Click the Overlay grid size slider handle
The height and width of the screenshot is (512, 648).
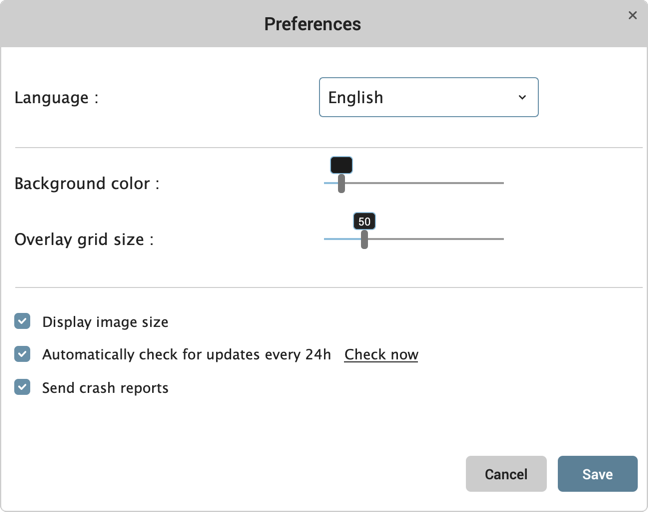pos(364,239)
